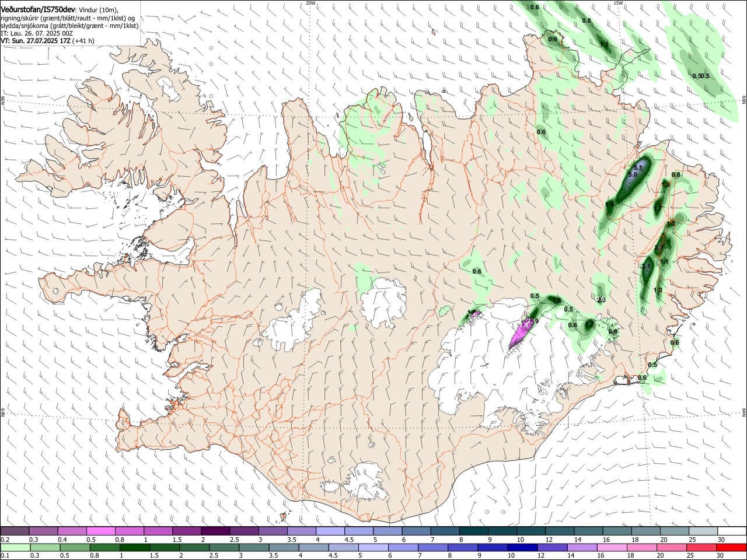
Task: Click the pale lavender 4–4.5 snow legend swatch
Action: tap(330, 531)
